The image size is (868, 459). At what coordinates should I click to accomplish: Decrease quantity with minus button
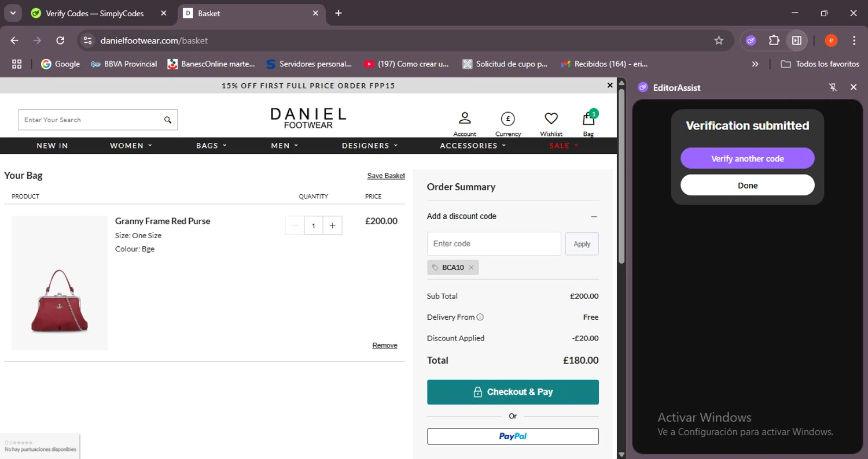click(295, 225)
